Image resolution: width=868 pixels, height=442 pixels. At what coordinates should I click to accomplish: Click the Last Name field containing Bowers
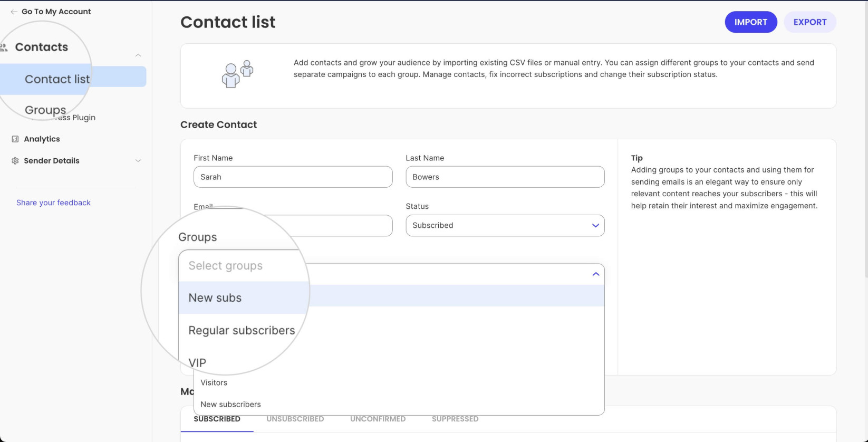[x=505, y=177]
